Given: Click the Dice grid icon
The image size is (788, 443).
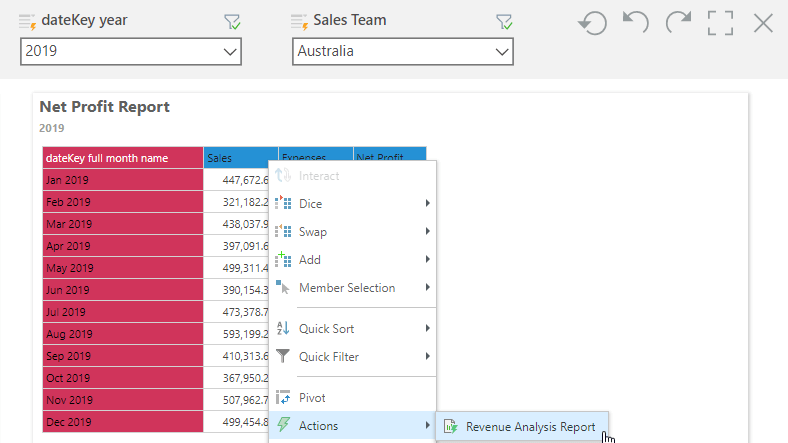Looking at the screenshot, I should 283,203.
